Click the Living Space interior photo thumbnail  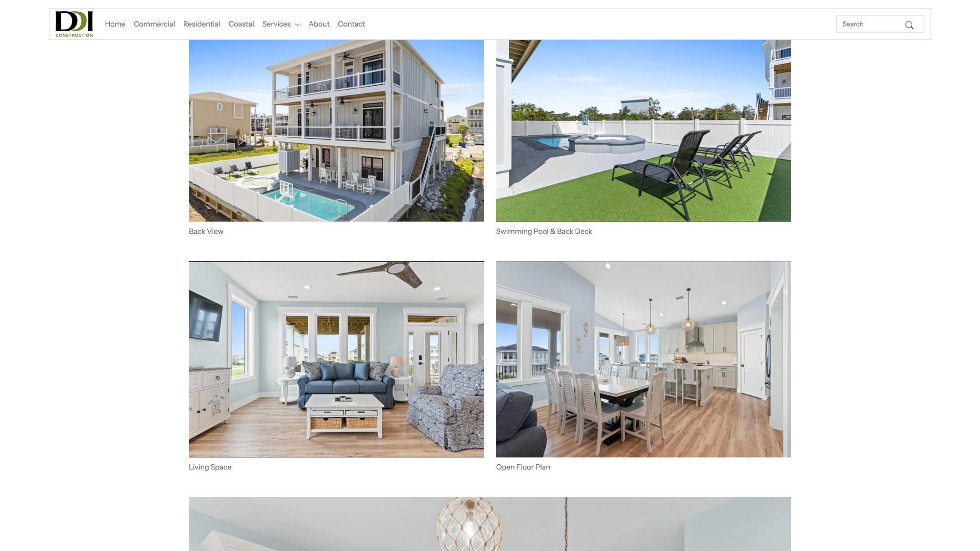click(x=336, y=359)
